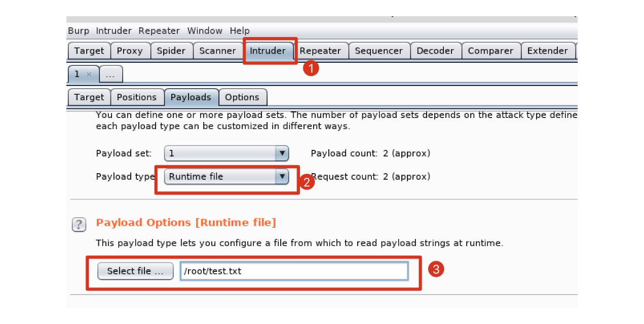Switch to the Decoder tab
This screenshot has width=644, height=324.
tap(435, 51)
